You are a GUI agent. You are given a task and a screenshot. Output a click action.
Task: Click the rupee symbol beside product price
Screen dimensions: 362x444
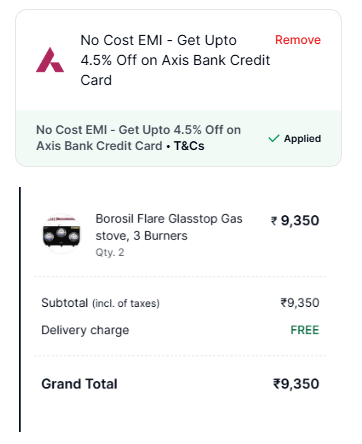274,221
